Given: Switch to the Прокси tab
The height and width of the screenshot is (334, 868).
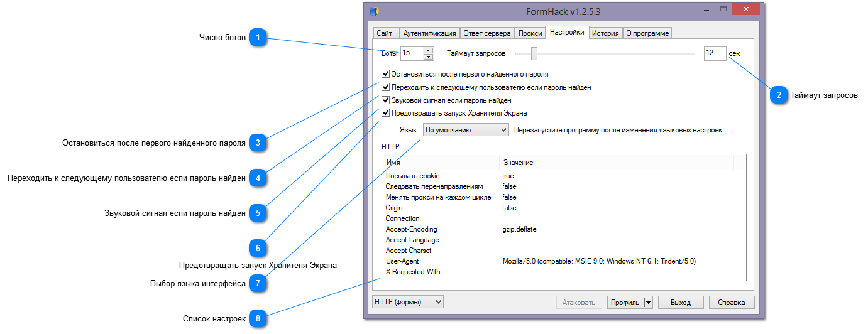Looking at the screenshot, I should [x=530, y=33].
